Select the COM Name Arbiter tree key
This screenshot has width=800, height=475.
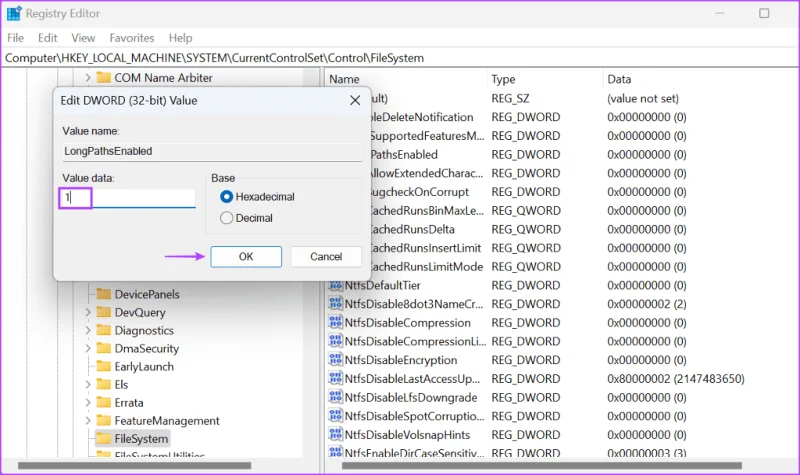(x=163, y=78)
